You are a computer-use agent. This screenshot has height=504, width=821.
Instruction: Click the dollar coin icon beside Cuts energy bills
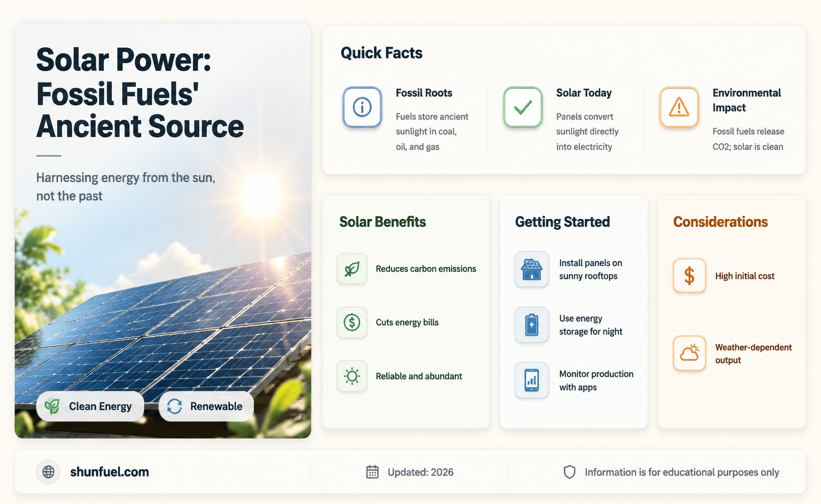coord(352,322)
